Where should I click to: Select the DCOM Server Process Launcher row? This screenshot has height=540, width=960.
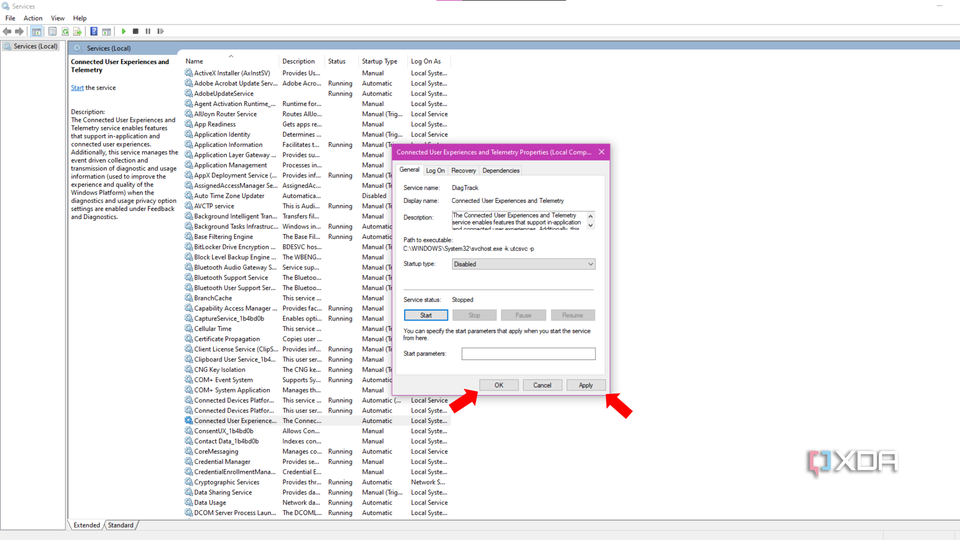317,513
